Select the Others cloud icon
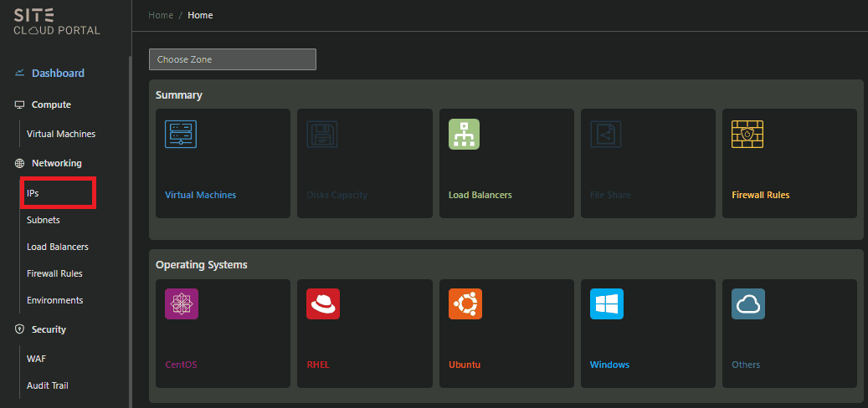The image size is (868, 408). [x=747, y=304]
